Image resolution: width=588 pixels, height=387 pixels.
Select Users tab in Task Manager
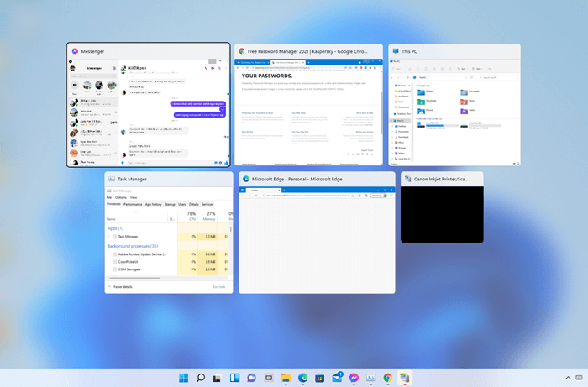[182, 204]
